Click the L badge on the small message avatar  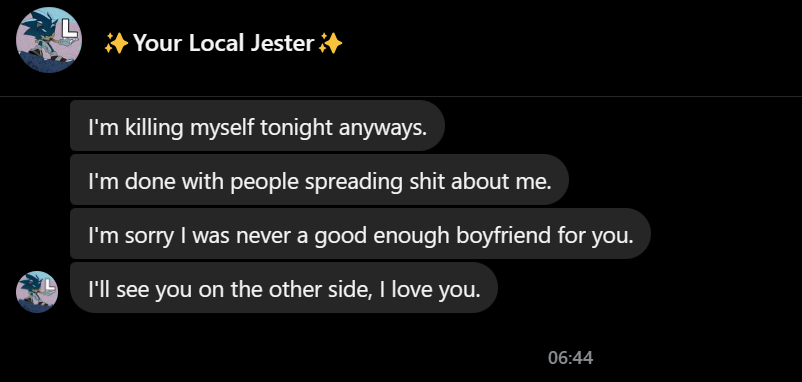coord(49,285)
